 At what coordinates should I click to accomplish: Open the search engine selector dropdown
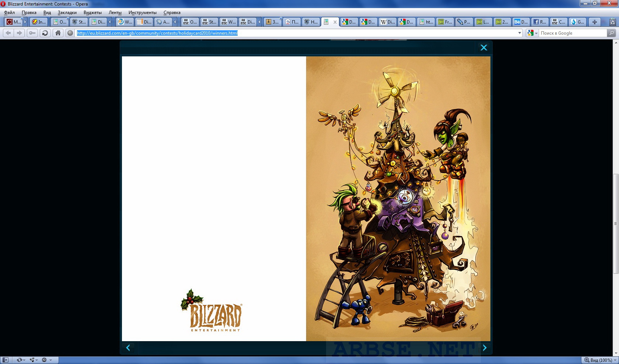(532, 33)
